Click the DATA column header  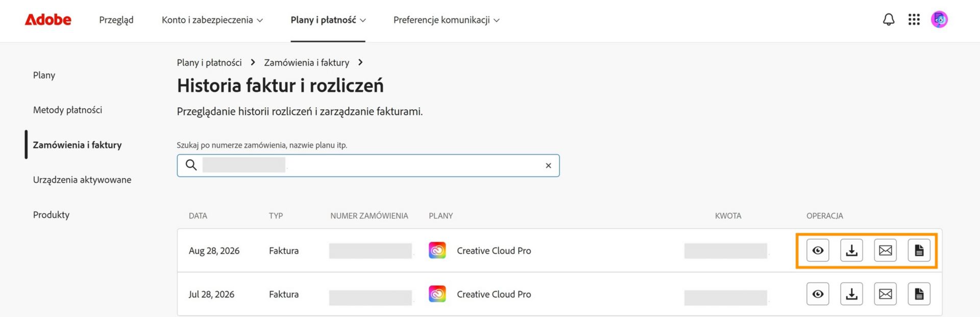click(x=198, y=216)
